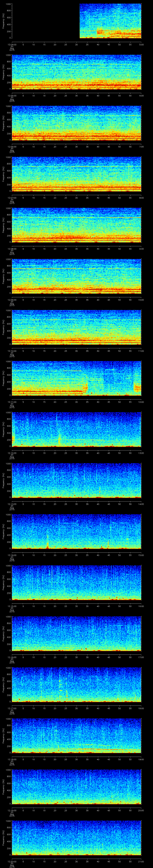The height and width of the screenshot is (868, 153).
Task: Click the 12:11:00 time axis label
Action: tap(12, 402)
